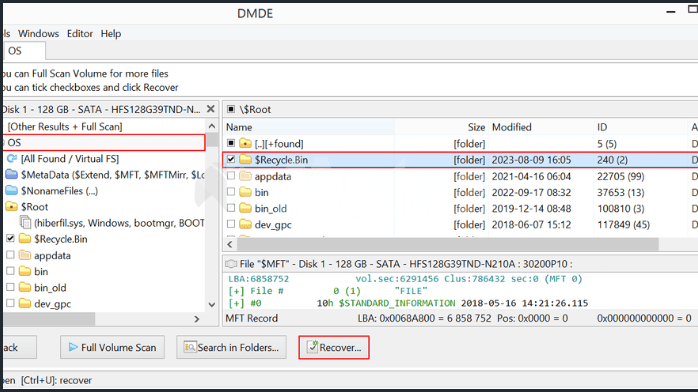Uncheck $Recycle.Bin in the tree panel
Screen dimensions: 698x392
point(10,238)
